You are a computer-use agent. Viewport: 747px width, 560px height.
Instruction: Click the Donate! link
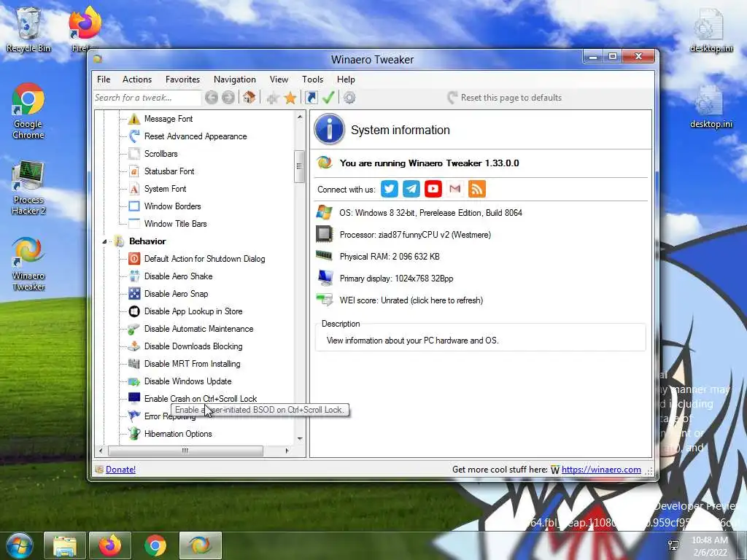[120, 470]
